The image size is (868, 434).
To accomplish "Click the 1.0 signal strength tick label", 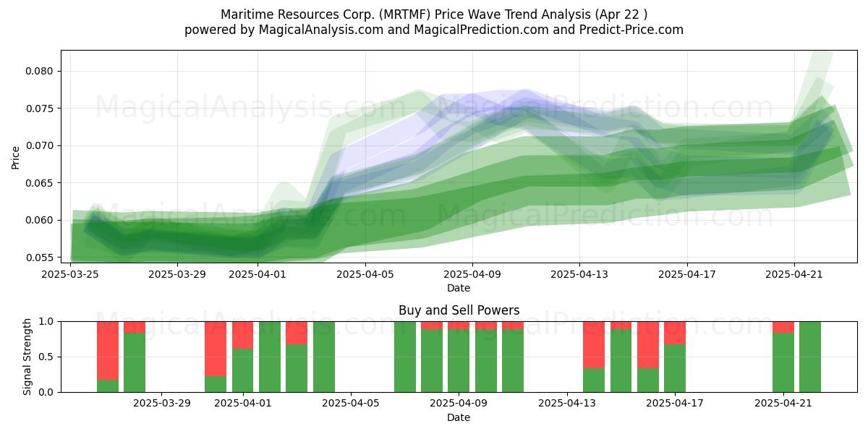I will coord(47,321).
